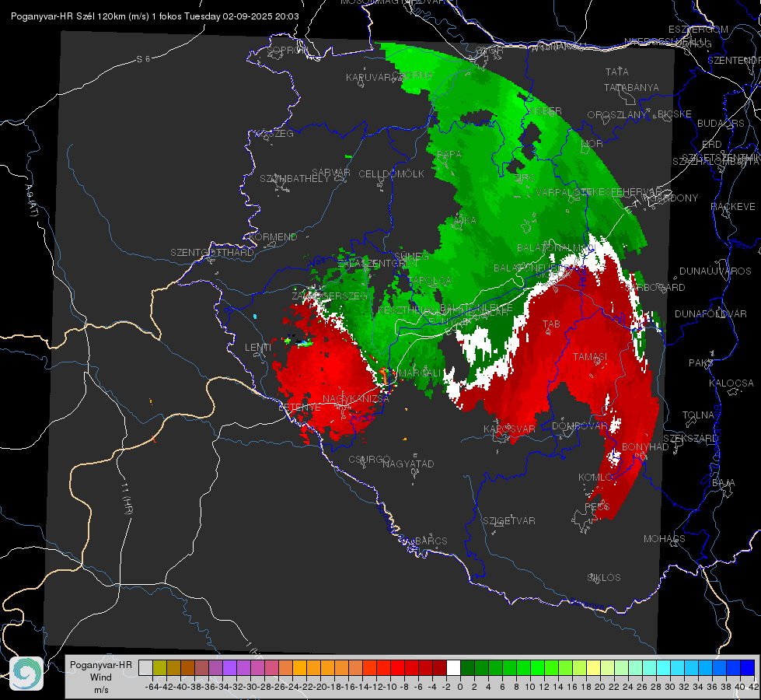Click the legend label Poganyvar-HR Wind m/s
761x700 pixels.
tap(101, 677)
